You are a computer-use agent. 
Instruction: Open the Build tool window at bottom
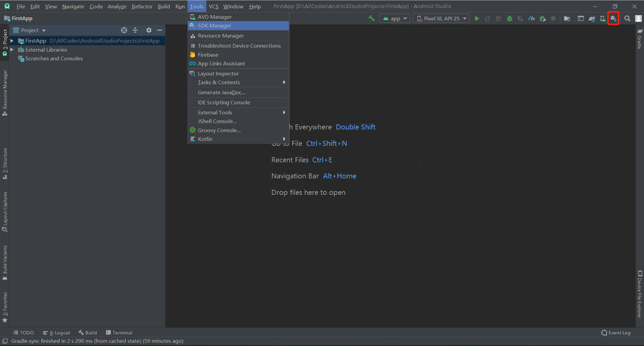click(88, 333)
